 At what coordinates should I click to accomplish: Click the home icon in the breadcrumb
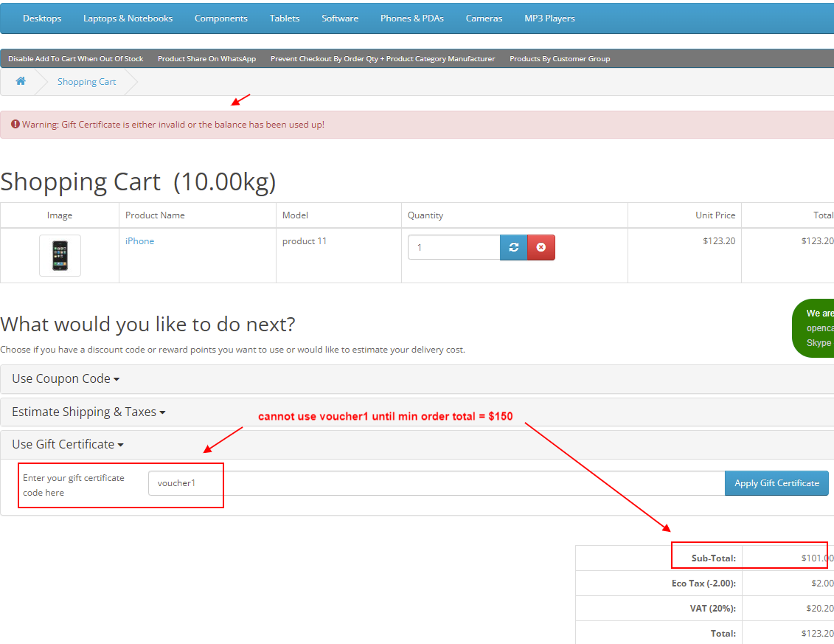[x=21, y=81]
